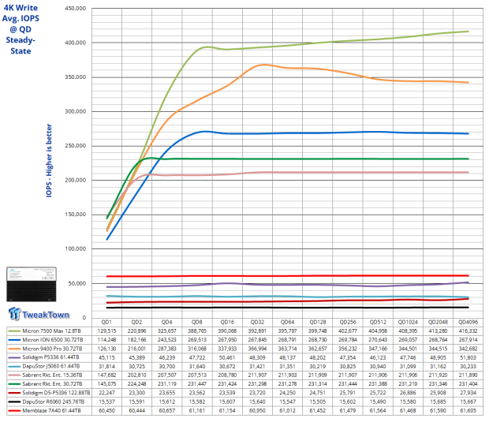Screen dimensions: 489x448
Task: Click the TweakTown logo
Action: pos(39,314)
